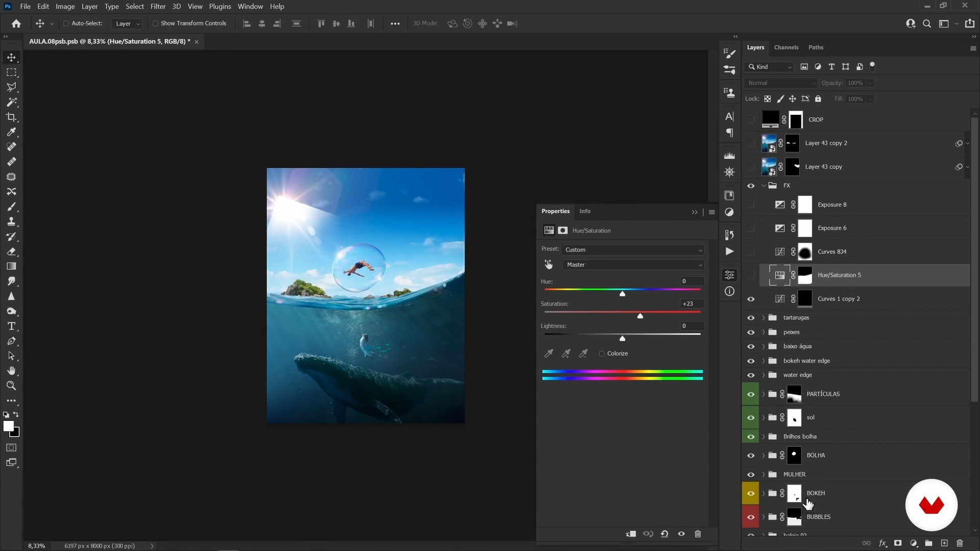Viewport: 980px width, 551px height.
Task: Hide the tartarugas group
Action: click(751, 318)
